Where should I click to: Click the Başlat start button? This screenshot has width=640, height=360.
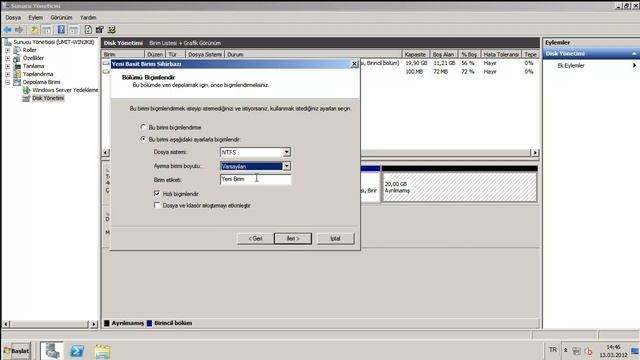click(x=16, y=351)
